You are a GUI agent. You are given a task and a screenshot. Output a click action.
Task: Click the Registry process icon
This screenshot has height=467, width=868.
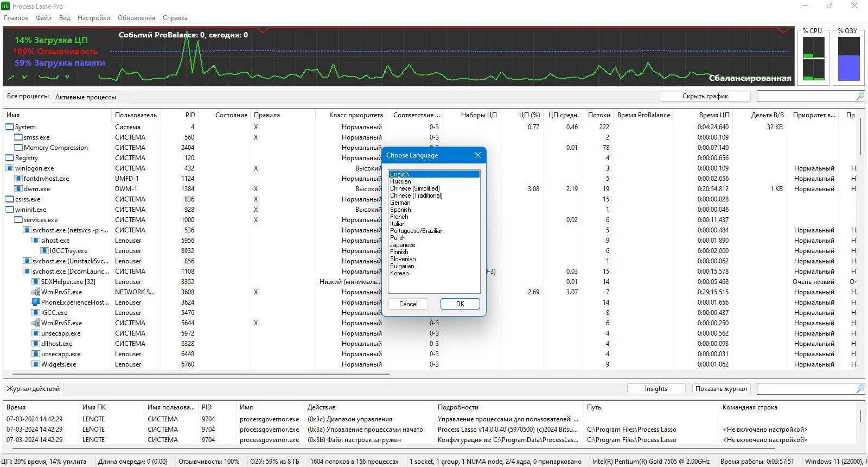pos(10,158)
